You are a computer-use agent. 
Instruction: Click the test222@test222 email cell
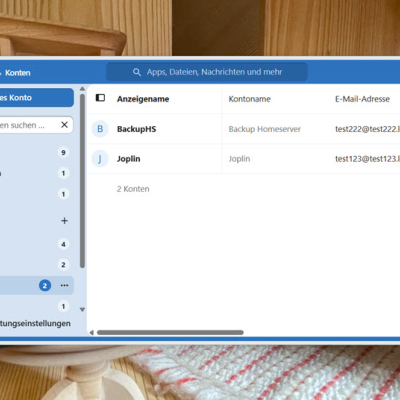click(x=367, y=129)
